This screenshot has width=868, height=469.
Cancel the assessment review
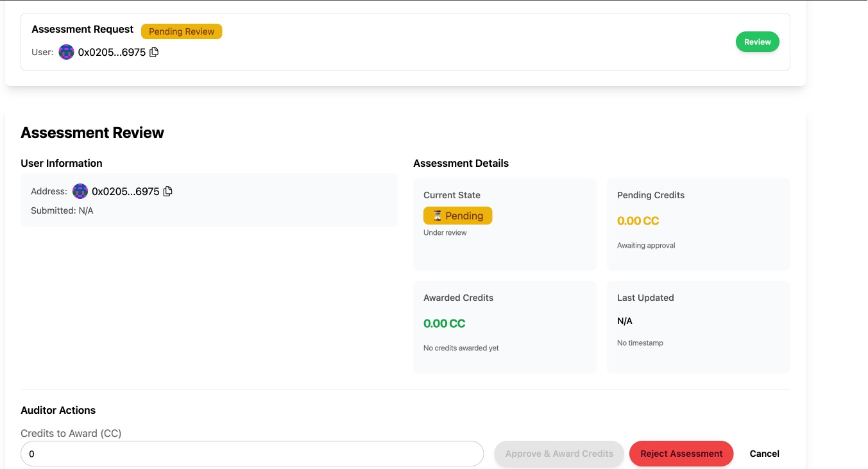(x=764, y=454)
